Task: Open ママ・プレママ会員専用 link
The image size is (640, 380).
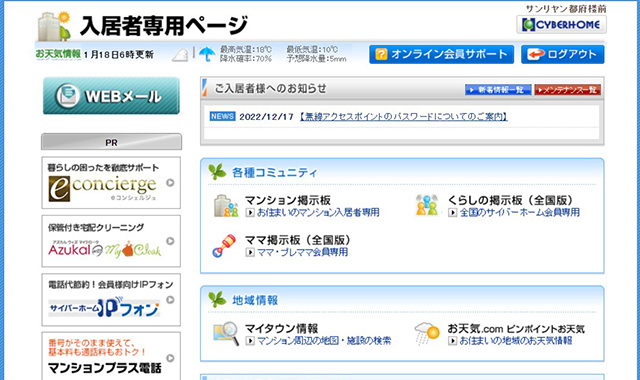Action: pyautogui.click(x=302, y=252)
